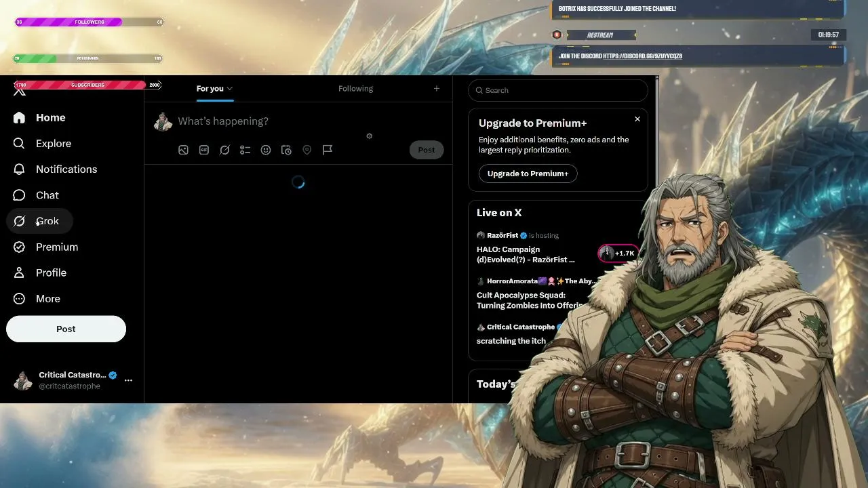Click the BOTRIX joined the channel message
Image resolution: width=868 pixels, height=488 pixels.
pos(617,9)
